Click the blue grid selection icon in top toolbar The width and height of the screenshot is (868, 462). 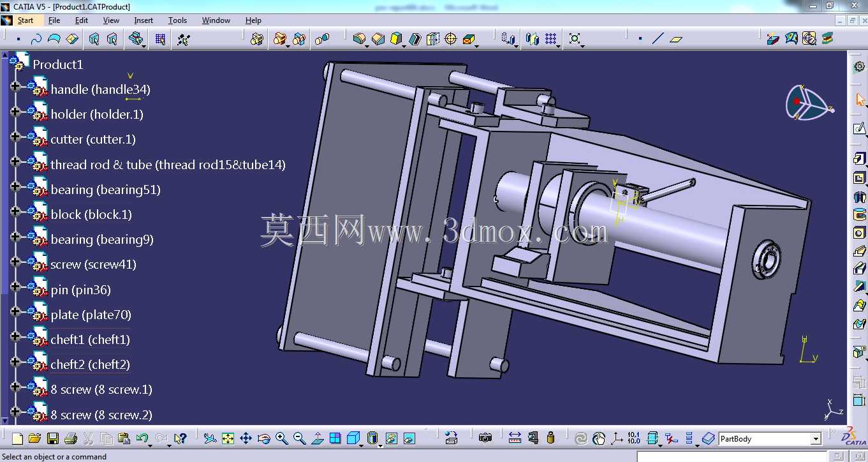[160, 39]
